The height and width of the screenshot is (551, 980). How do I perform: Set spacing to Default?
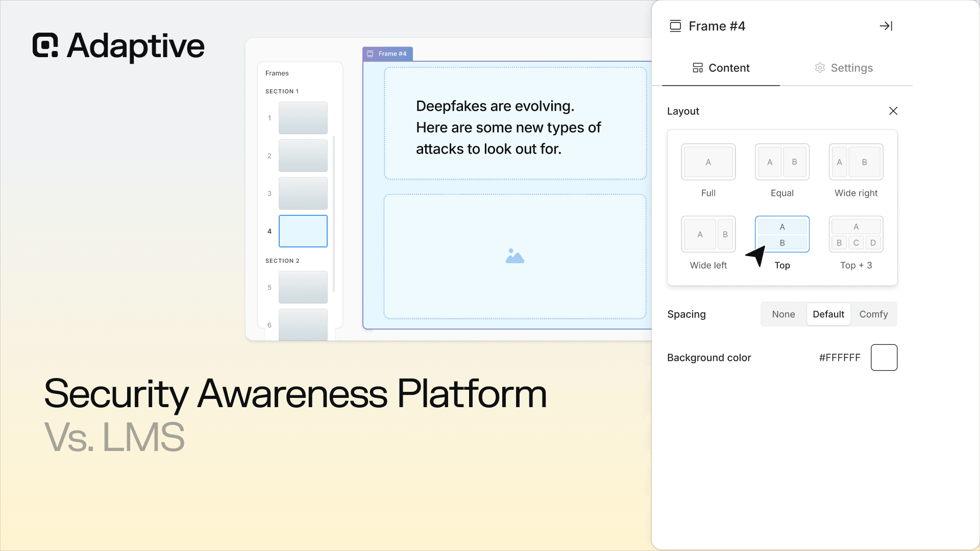pos(828,314)
